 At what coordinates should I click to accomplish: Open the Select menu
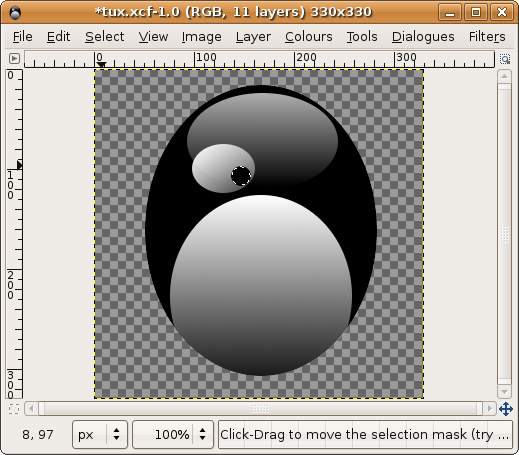(x=104, y=37)
